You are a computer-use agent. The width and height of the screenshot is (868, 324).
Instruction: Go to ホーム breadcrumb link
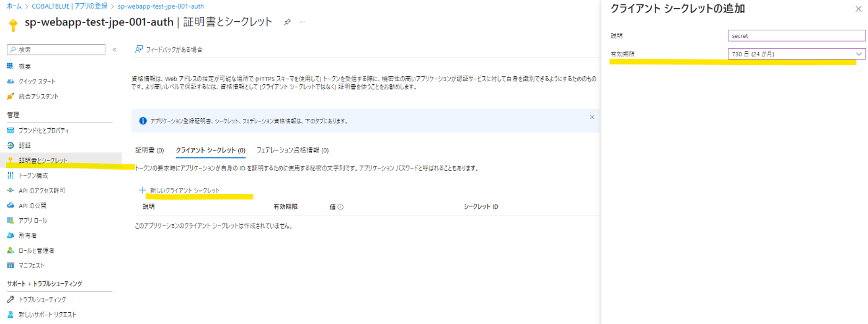tap(13, 6)
